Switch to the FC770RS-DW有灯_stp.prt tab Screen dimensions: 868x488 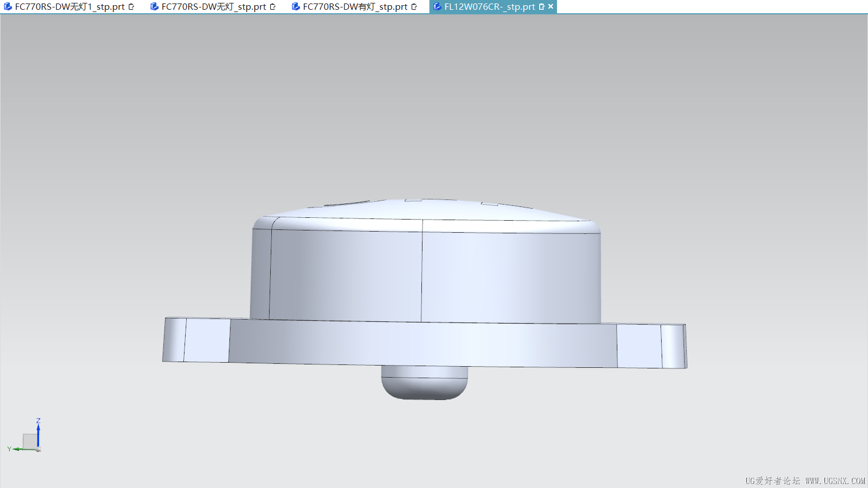355,7
